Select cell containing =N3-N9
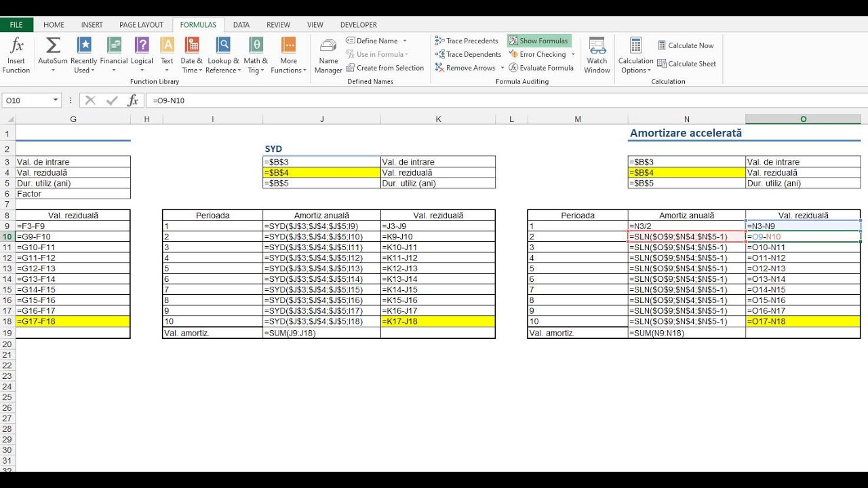This screenshot has width=868, height=488. [804, 226]
